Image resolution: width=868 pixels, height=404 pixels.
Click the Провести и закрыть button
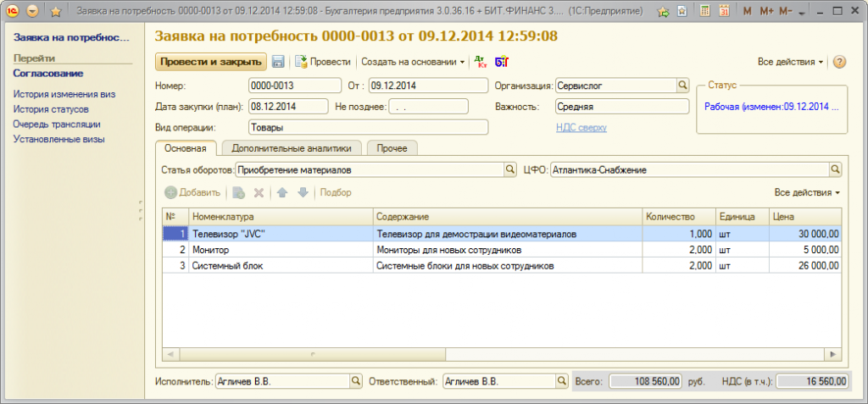pos(210,62)
